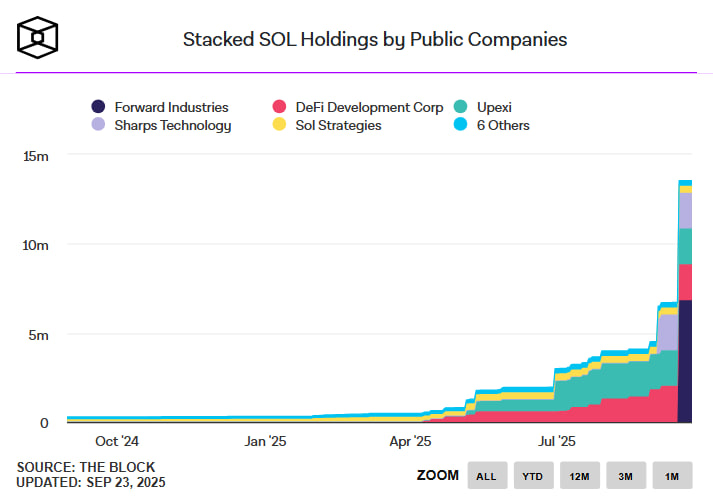This screenshot has width=713, height=500.
Task: Zoom chart to 12M
Action: tap(580, 476)
